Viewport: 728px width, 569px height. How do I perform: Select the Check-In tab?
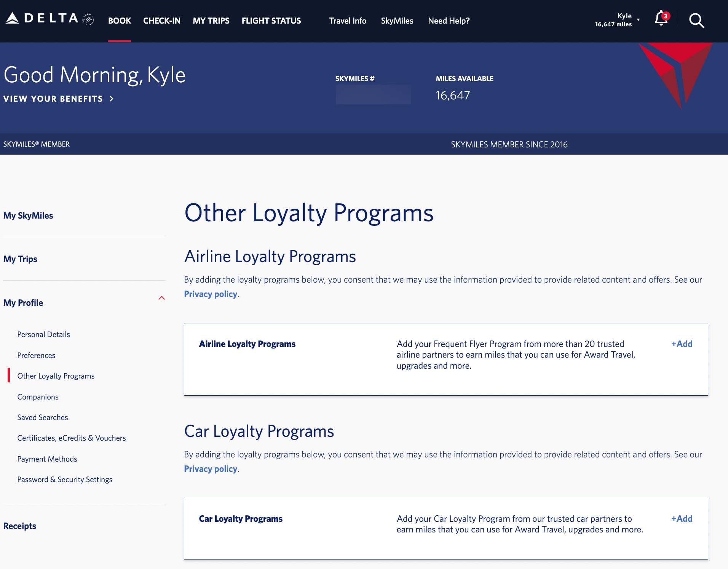pyautogui.click(x=161, y=21)
